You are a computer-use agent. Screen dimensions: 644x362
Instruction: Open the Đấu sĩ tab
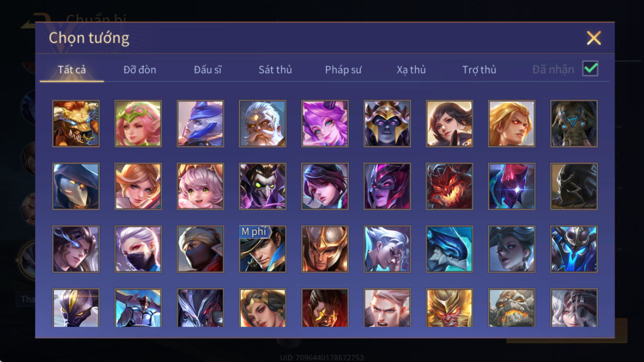tap(207, 69)
